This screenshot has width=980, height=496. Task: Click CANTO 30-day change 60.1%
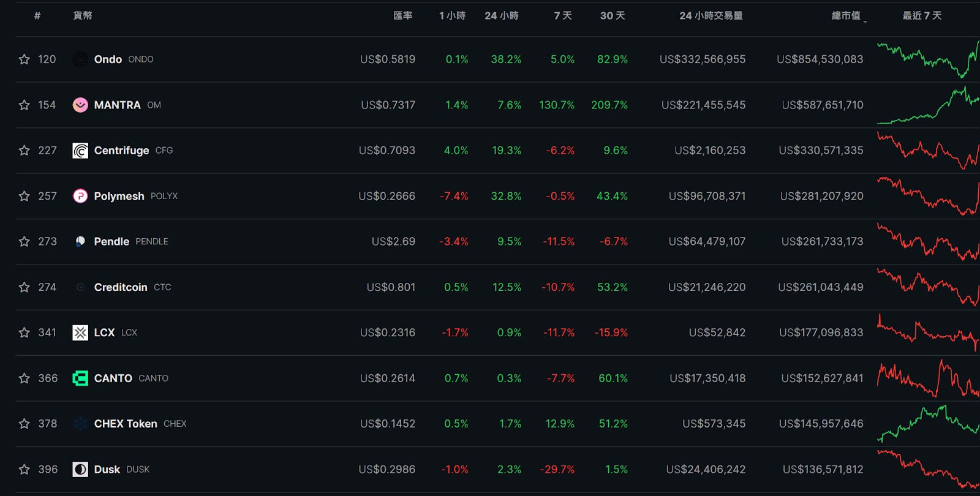pos(613,378)
